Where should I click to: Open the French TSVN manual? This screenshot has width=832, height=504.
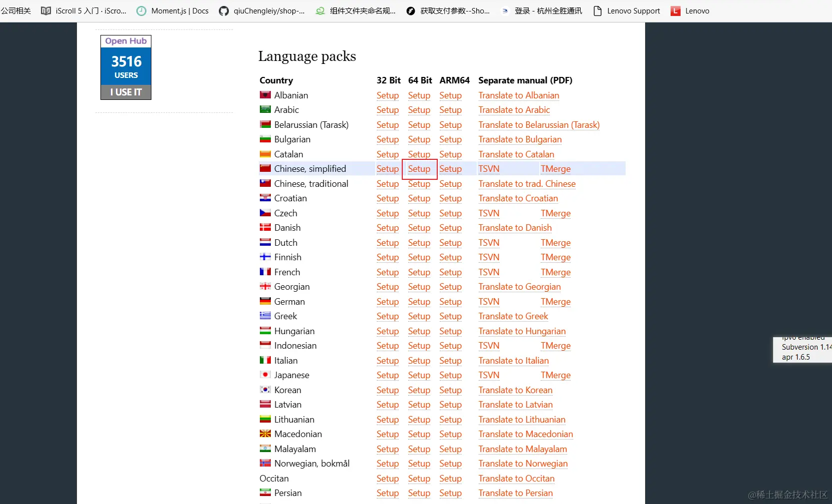click(x=489, y=272)
